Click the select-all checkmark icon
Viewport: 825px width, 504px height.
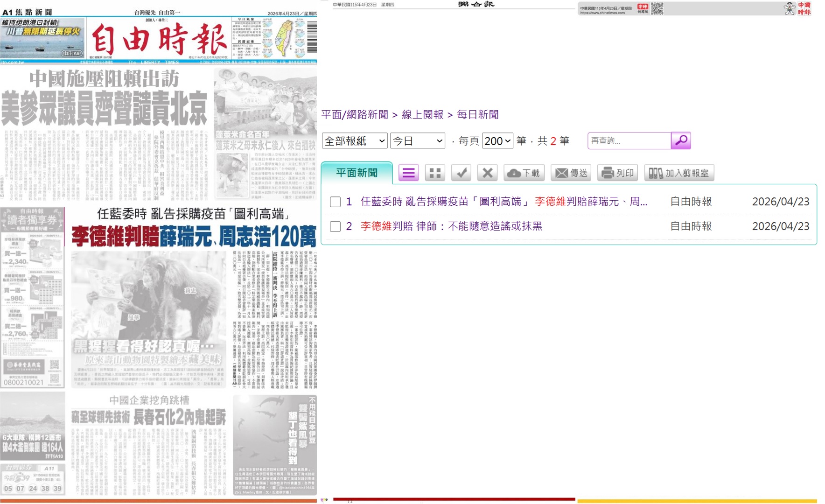(461, 173)
